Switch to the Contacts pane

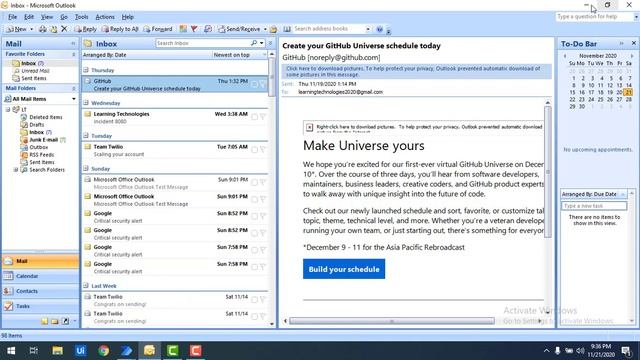(40, 291)
